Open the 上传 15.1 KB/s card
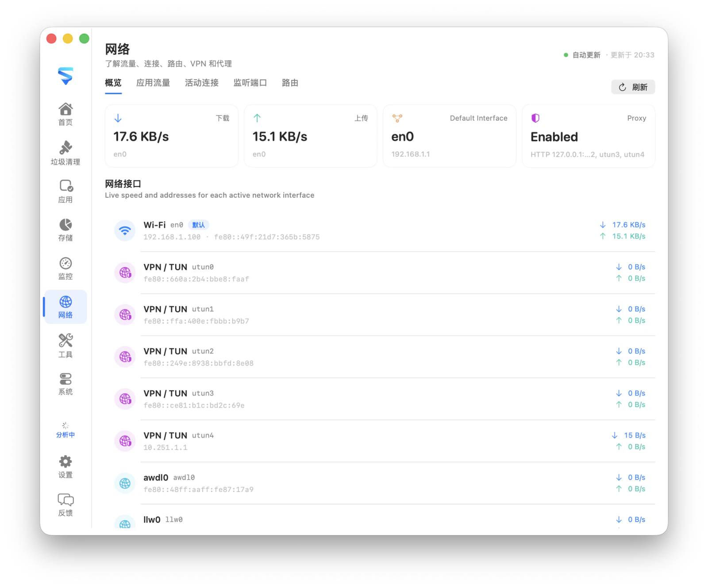The image size is (708, 588). pos(311,136)
